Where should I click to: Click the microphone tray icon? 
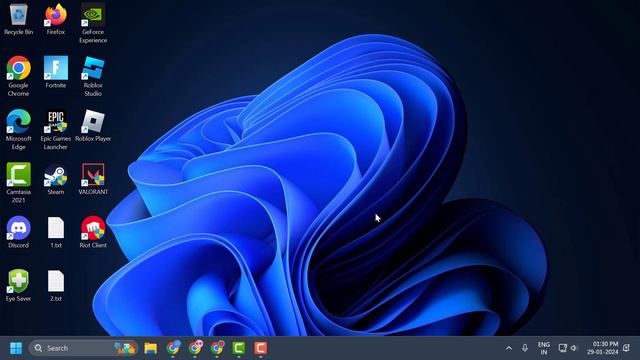click(x=525, y=348)
